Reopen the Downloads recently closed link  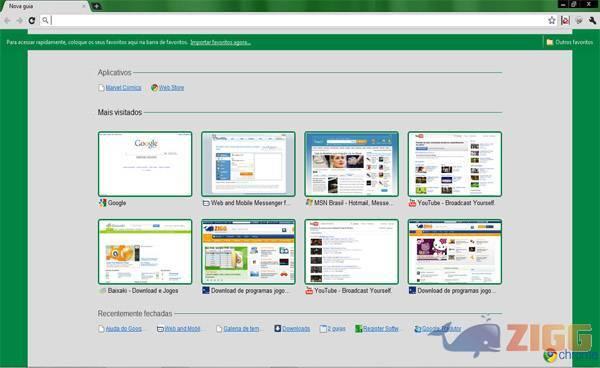[296, 329]
